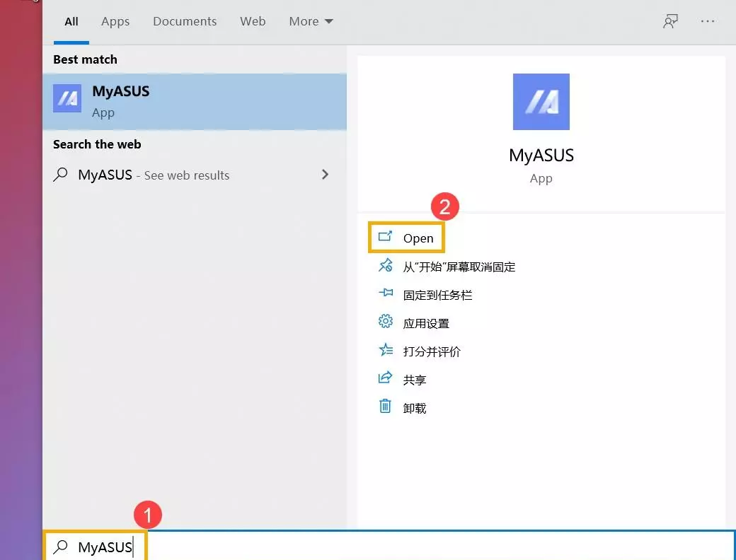
Task: Click the gear icon for 应用设置
Action: [x=385, y=322]
